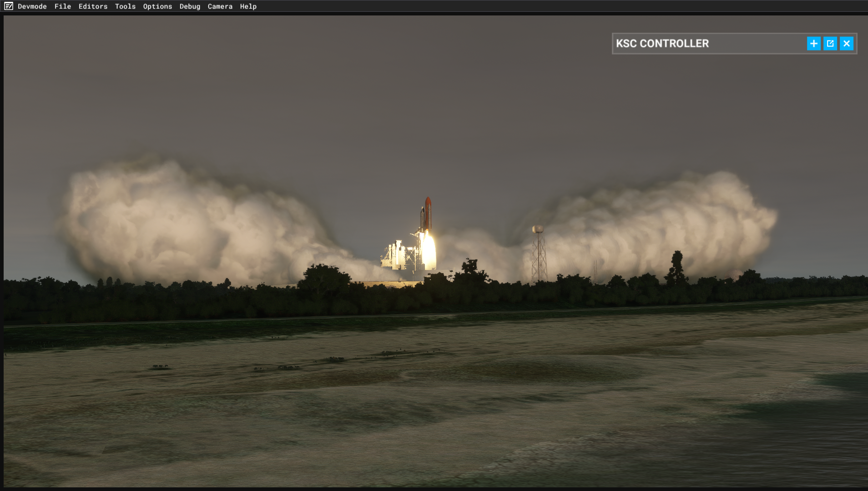
Task: Open the Debug menu
Action: pyautogui.click(x=190, y=6)
